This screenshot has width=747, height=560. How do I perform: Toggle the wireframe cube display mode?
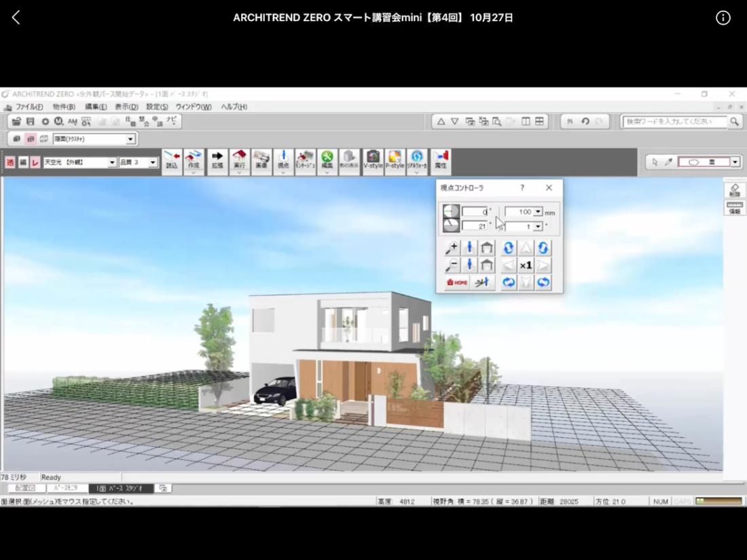[44, 139]
